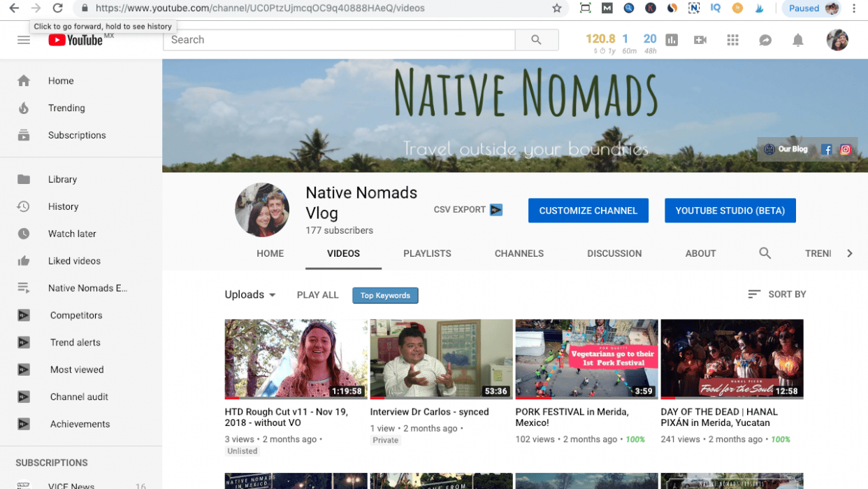Open DAY OF THE DEAD video thumbnail

[x=732, y=359]
